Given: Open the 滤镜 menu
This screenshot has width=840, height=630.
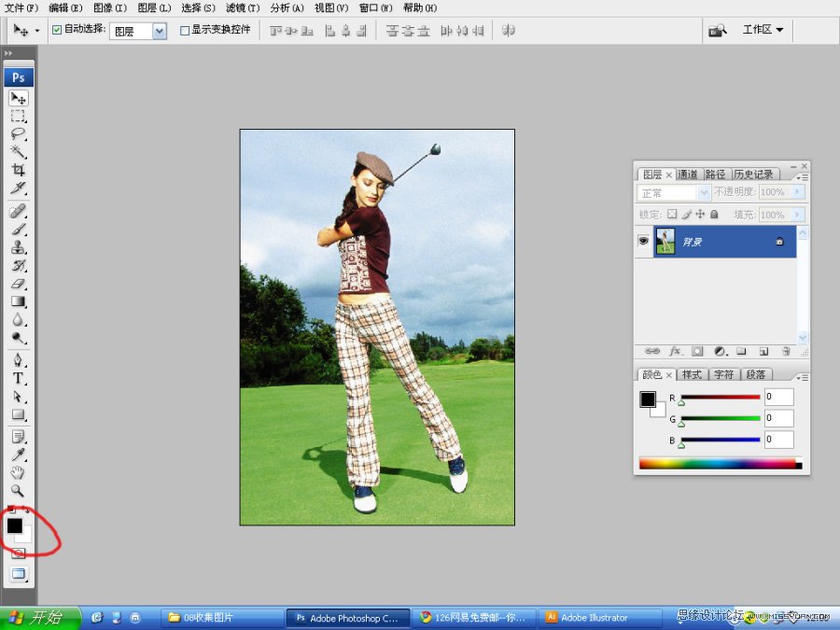Looking at the screenshot, I should point(242,7).
